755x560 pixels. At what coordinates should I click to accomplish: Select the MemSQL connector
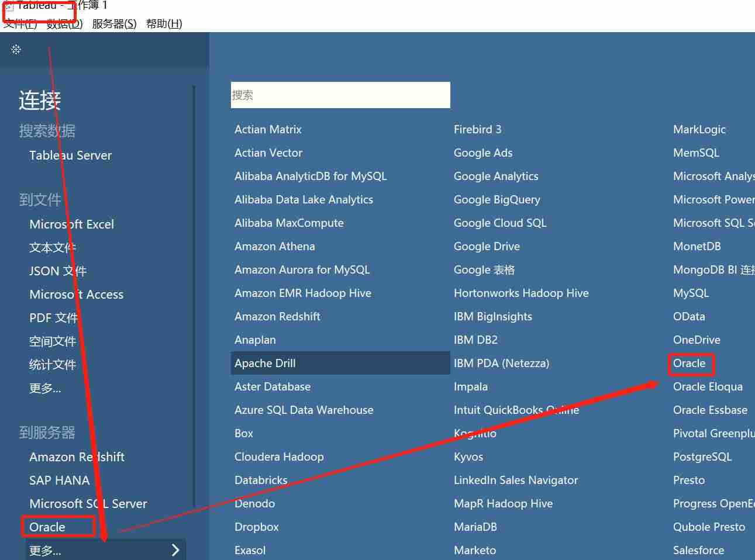point(696,153)
